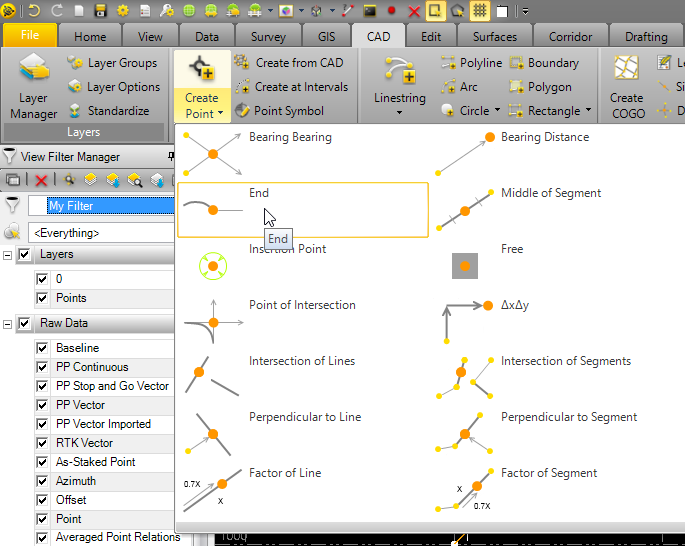The height and width of the screenshot is (546, 685).
Task: Select Perpendicular to Segment method
Action: [555, 433]
